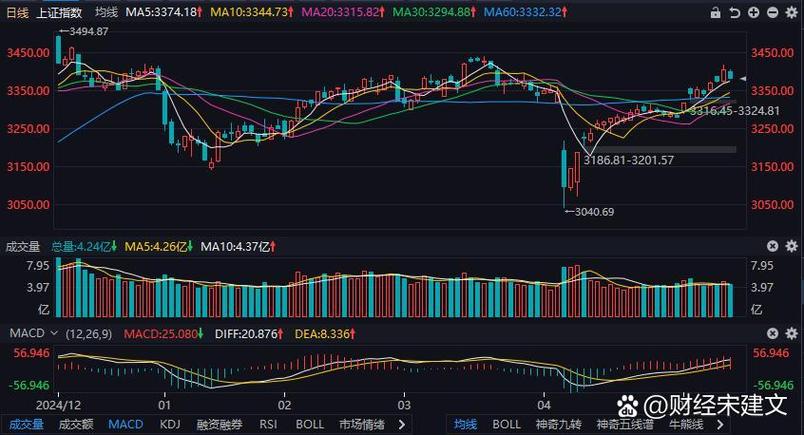Click the lock chart icon
This screenshot has height=435, width=804.
pyautogui.click(x=713, y=12)
